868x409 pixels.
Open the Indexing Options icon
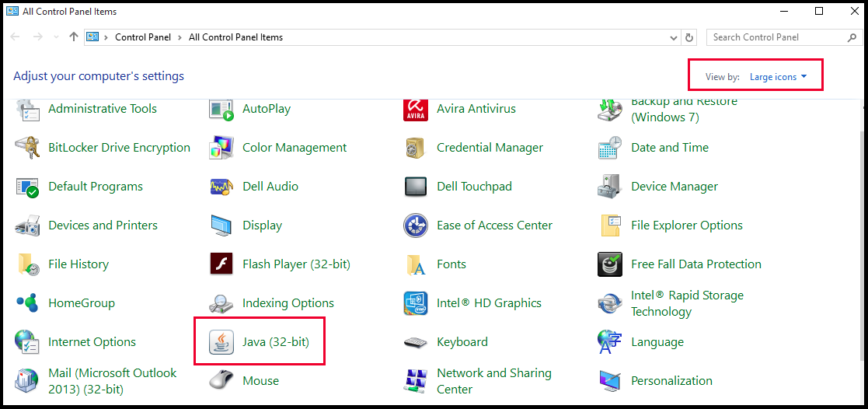pyautogui.click(x=221, y=303)
